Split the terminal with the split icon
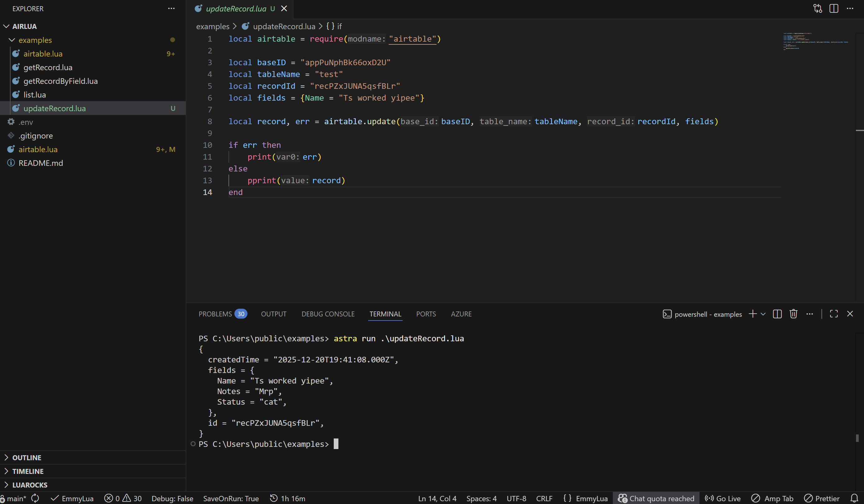The height and width of the screenshot is (504, 864). tap(777, 314)
